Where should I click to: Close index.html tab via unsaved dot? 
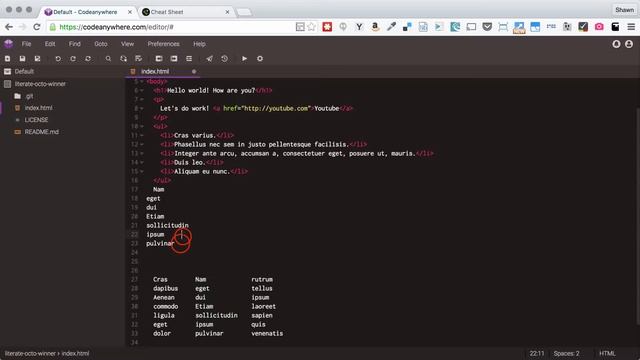point(194,71)
